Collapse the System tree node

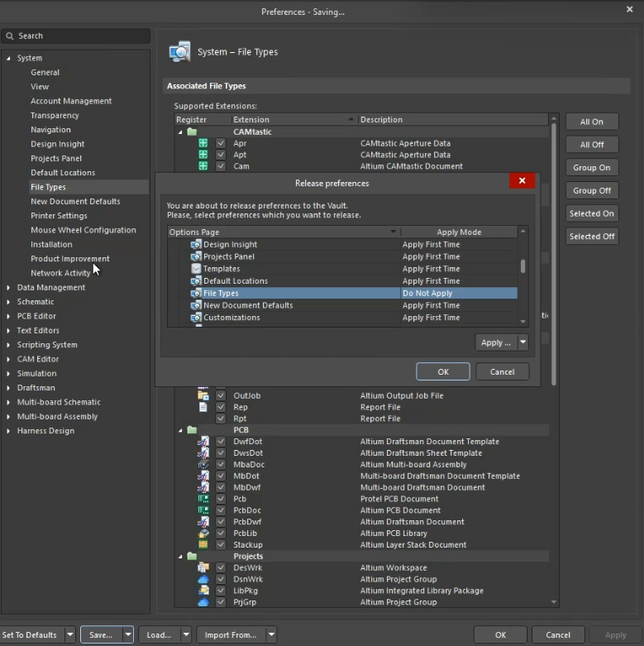tap(8, 58)
